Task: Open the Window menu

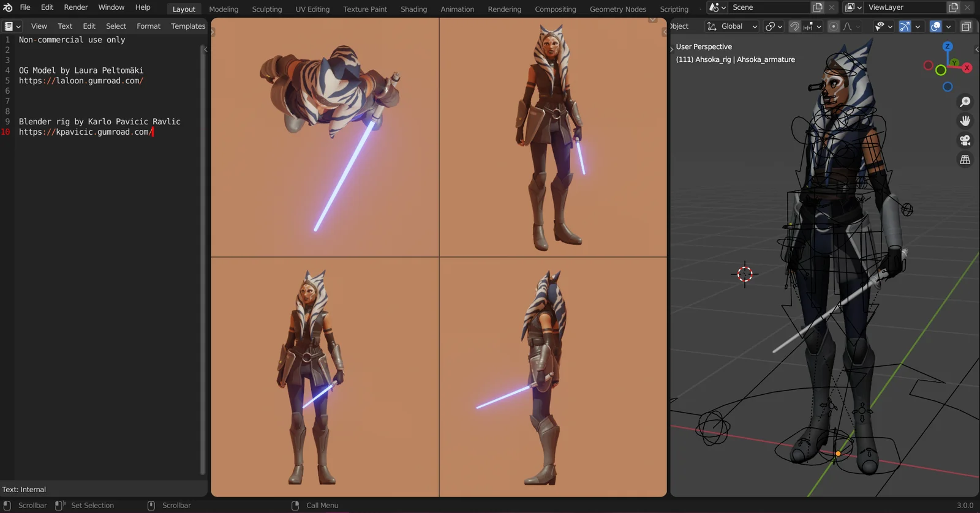Action: [x=111, y=7]
